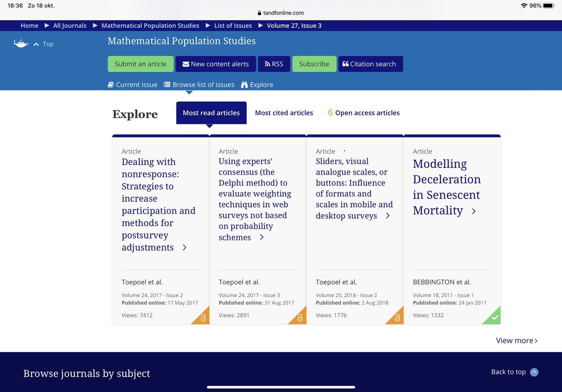Tap the tandfonline.com address bar
This screenshot has width=562, height=392.
[281, 13]
